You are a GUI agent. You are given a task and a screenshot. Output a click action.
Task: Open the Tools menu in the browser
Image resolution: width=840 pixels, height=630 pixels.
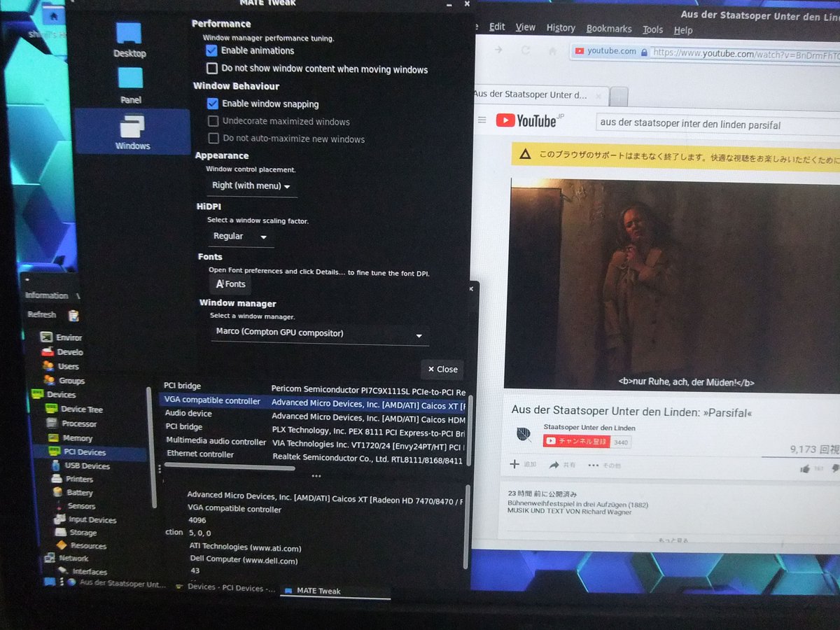pyautogui.click(x=653, y=29)
